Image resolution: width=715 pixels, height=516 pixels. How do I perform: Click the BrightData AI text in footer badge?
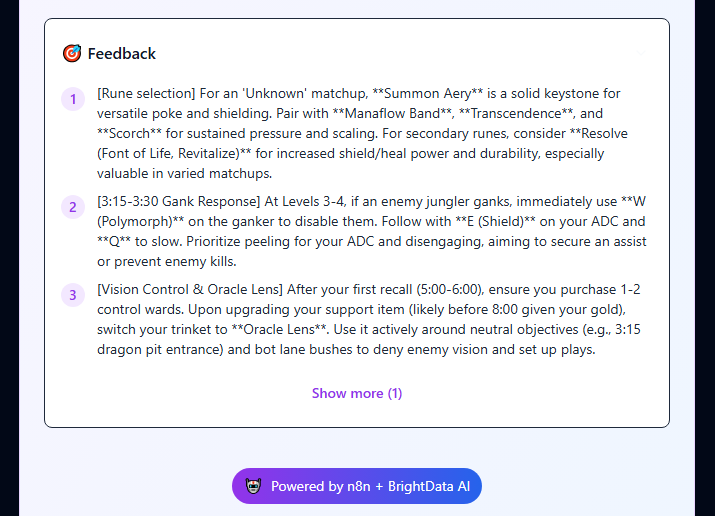pyautogui.click(x=429, y=486)
